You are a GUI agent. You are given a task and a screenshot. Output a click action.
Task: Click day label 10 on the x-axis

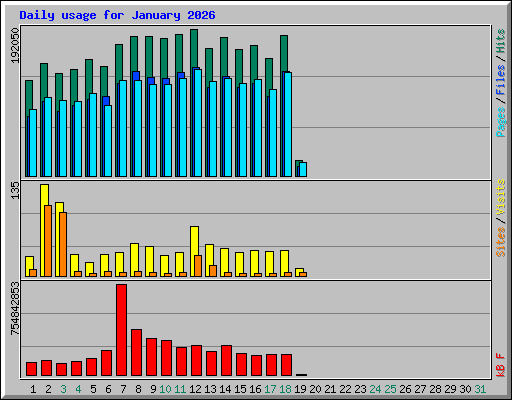click(x=165, y=389)
